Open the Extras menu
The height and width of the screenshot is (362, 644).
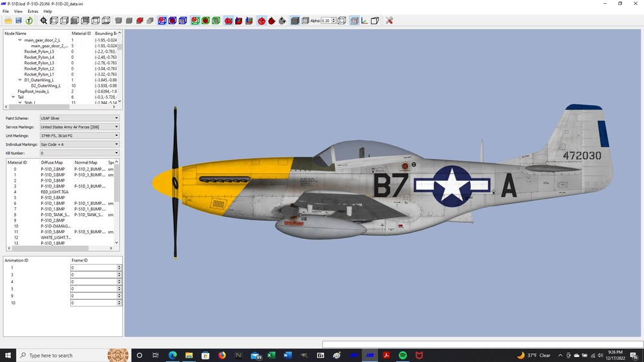(33, 12)
